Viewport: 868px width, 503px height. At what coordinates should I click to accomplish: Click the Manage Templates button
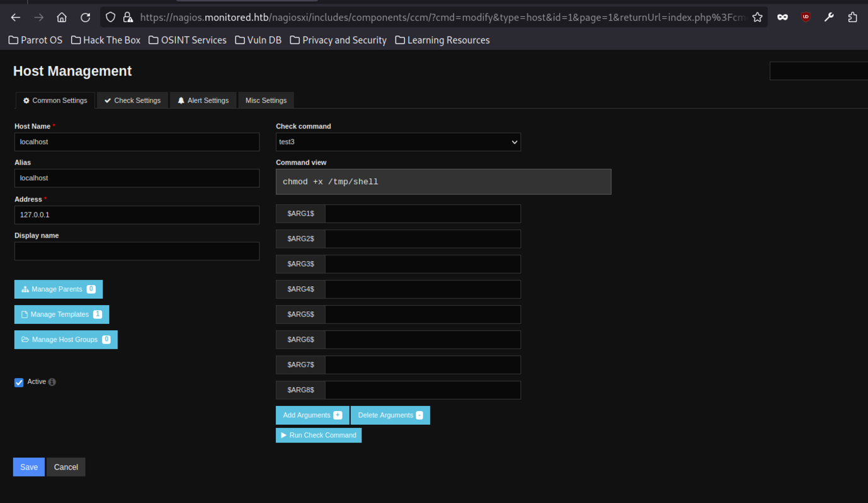(61, 315)
